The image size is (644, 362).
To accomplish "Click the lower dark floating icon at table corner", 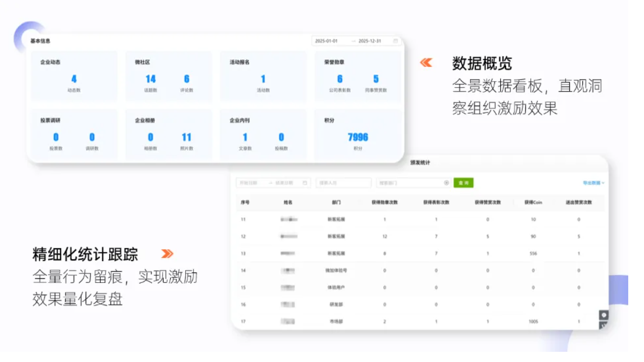I will [x=603, y=325].
